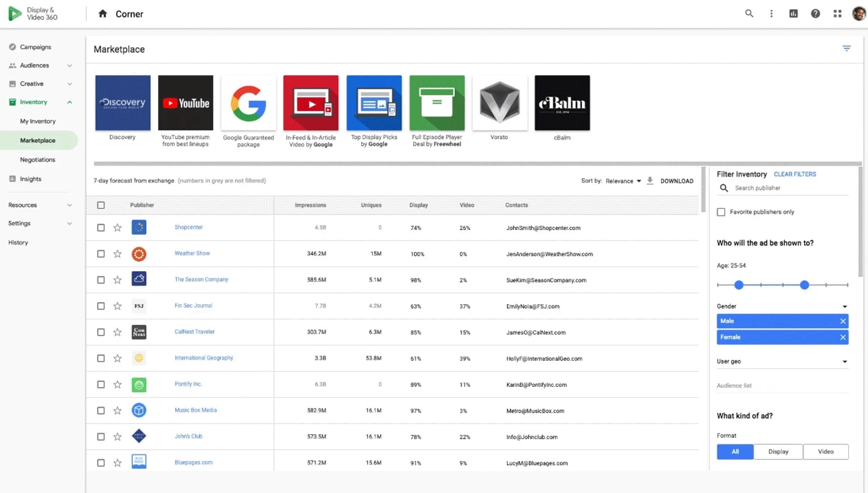Select the Display format button
This screenshot has height=493, width=868.
(x=778, y=451)
